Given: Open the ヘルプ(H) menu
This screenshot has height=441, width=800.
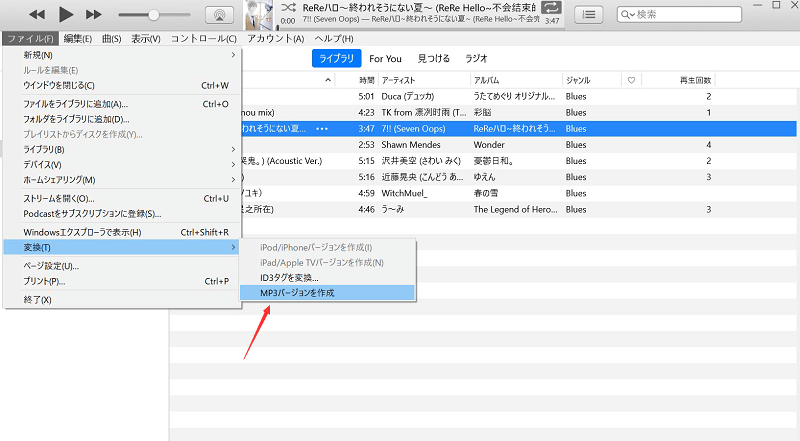Looking at the screenshot, I should [334, 39].
